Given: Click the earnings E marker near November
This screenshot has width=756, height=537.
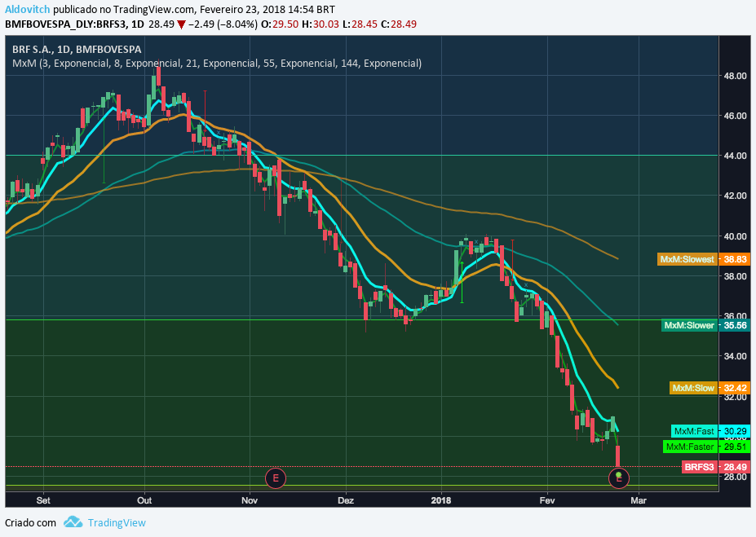Looking at the screenshot, I should 276,478.
